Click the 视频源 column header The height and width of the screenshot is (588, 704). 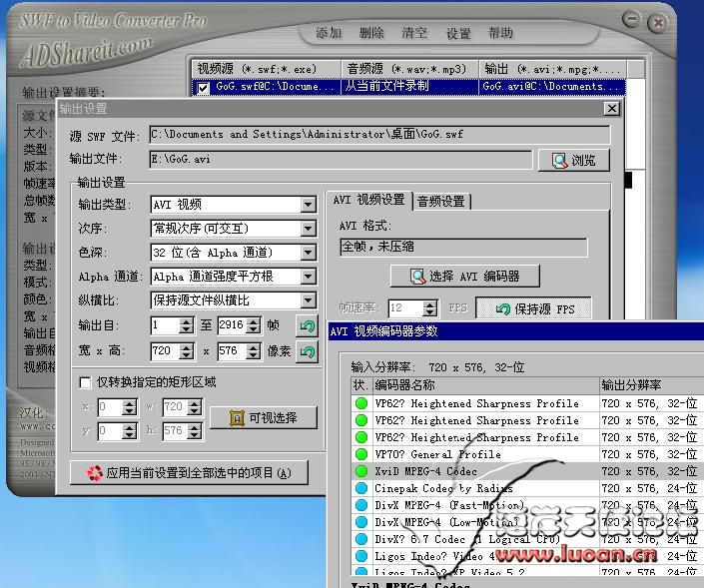pos(266,69)
